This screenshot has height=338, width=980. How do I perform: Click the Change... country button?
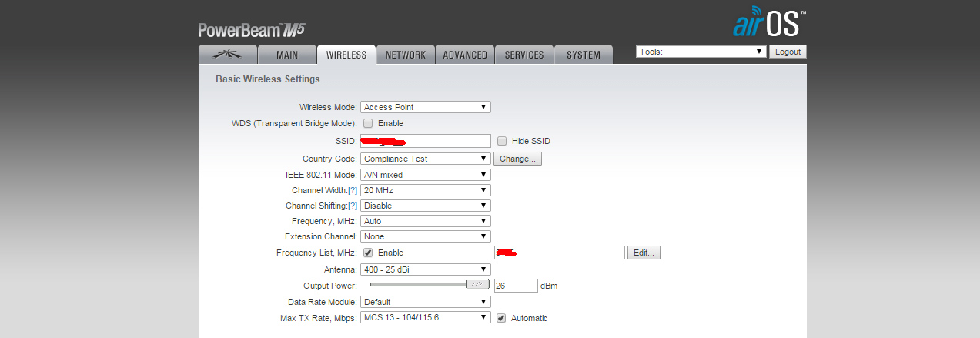pyautogui.click(x=518, y=159)
